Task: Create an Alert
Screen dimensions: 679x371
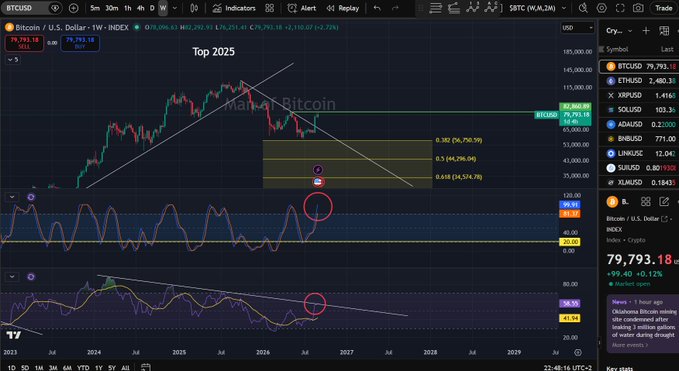Action: 302,8
